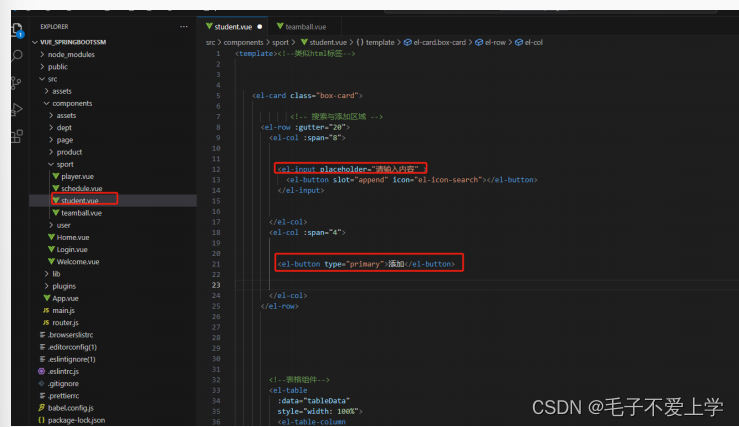Click 'components' in the breadcrumb path
The width and height of the screenshot is (739, 427).
coord(243,42)
